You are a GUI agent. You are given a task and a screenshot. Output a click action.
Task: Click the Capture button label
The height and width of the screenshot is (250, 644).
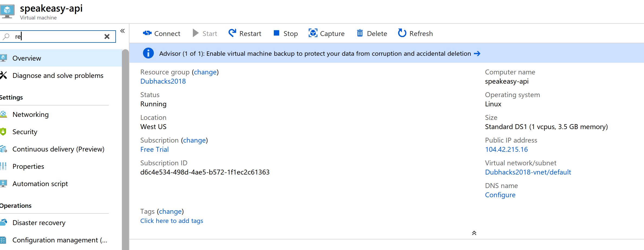332,34
